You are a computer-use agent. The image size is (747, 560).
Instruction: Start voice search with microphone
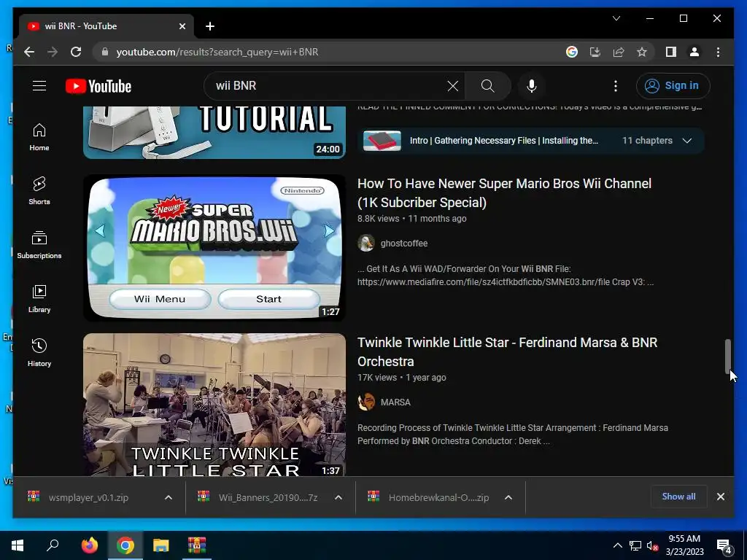pos(532,86)
